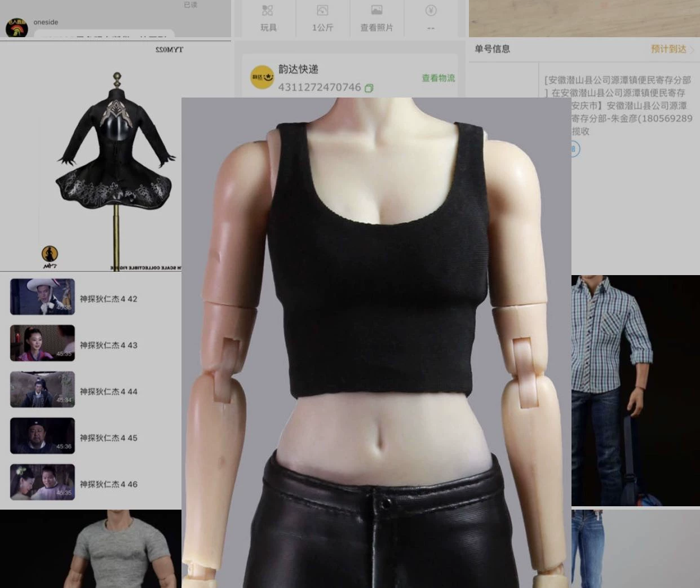
Task: Open the 神探狄仁杰4 42 video thumbnail
Action: 42,297
